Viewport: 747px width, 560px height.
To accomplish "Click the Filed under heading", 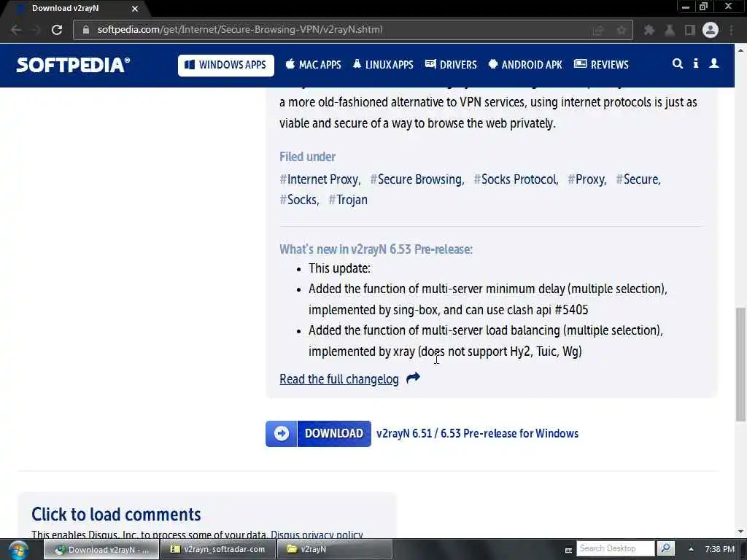I will pos(307,157).
